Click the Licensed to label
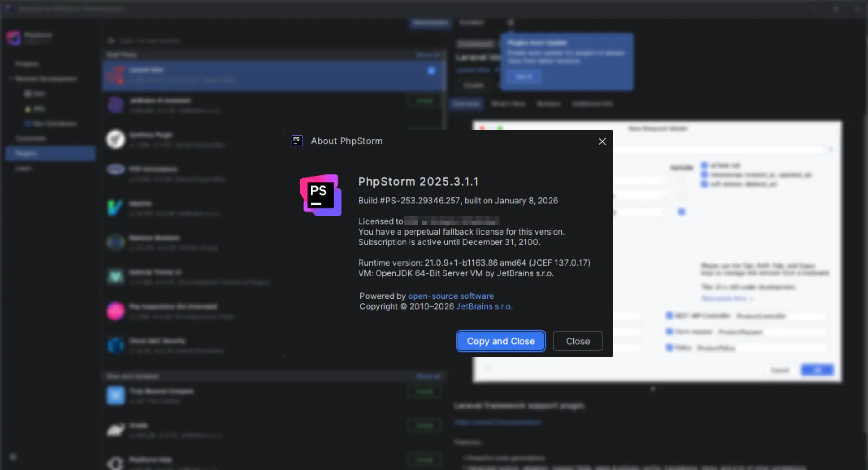 (x=381, y=221)
